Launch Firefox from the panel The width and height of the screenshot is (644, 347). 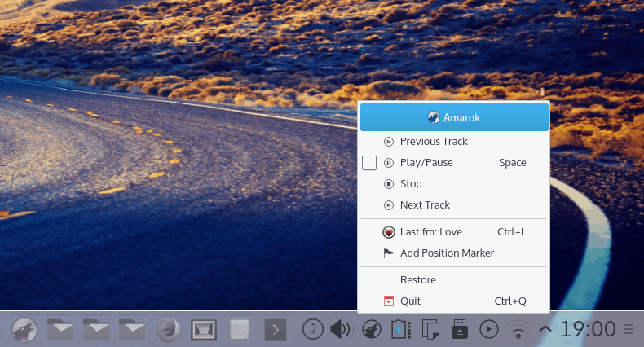[x=168, y=329]
